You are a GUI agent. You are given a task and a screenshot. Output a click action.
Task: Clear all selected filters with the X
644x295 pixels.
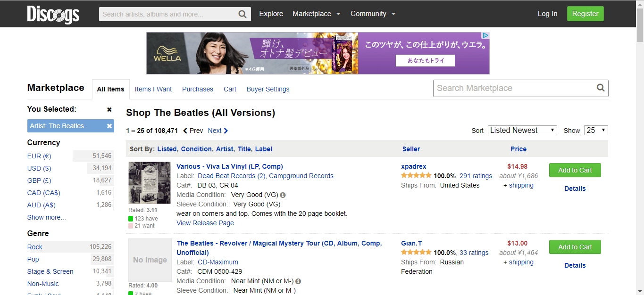(109, 109)
